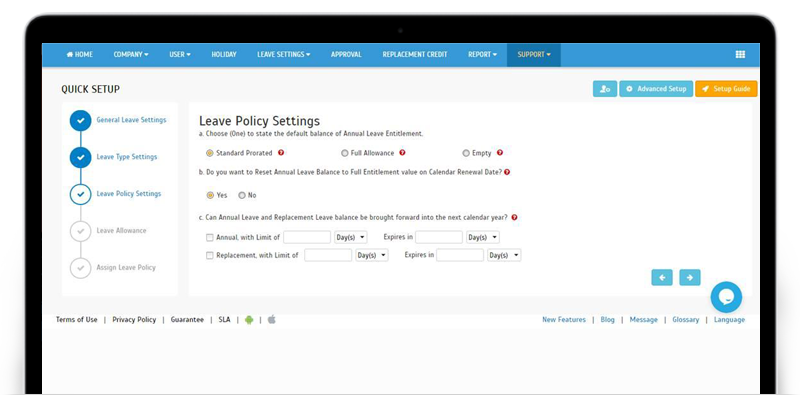The image size is (800, 395).
Task: Click help icon beside Standard Prorated
Action: pyautogui.click(x=281, y=153)
